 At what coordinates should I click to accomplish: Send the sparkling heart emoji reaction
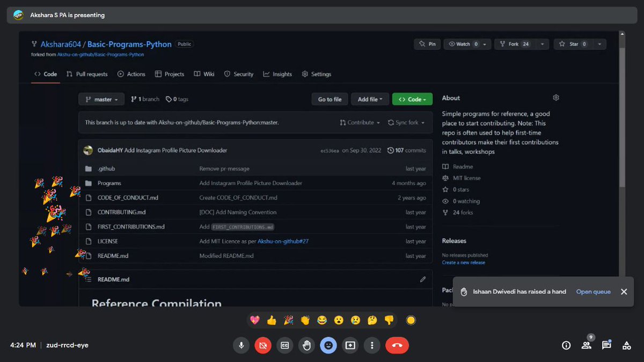[255, 321]
